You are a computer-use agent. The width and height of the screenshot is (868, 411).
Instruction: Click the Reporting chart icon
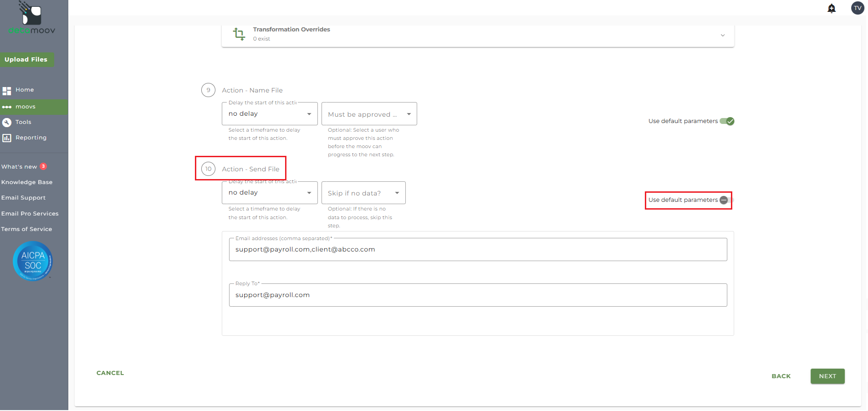[7, 138]
